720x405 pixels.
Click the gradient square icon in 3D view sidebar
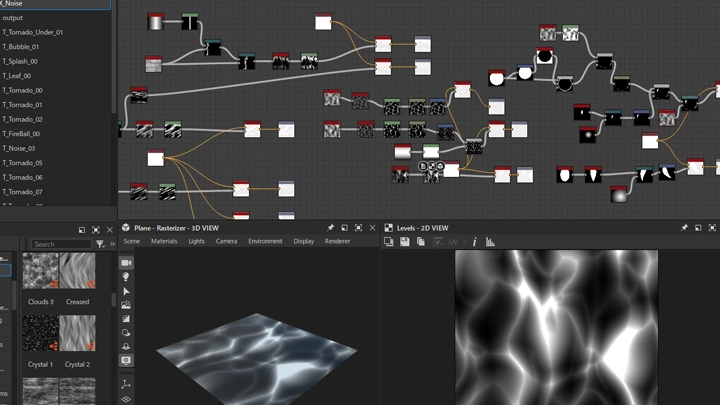126,319
